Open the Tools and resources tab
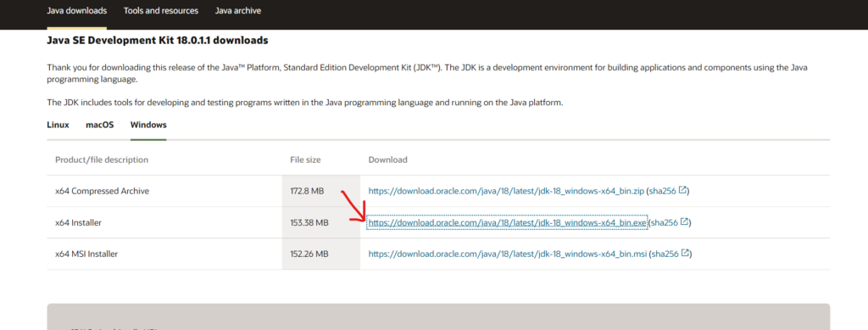Viewport: 868px width, 330px height. 161,11
